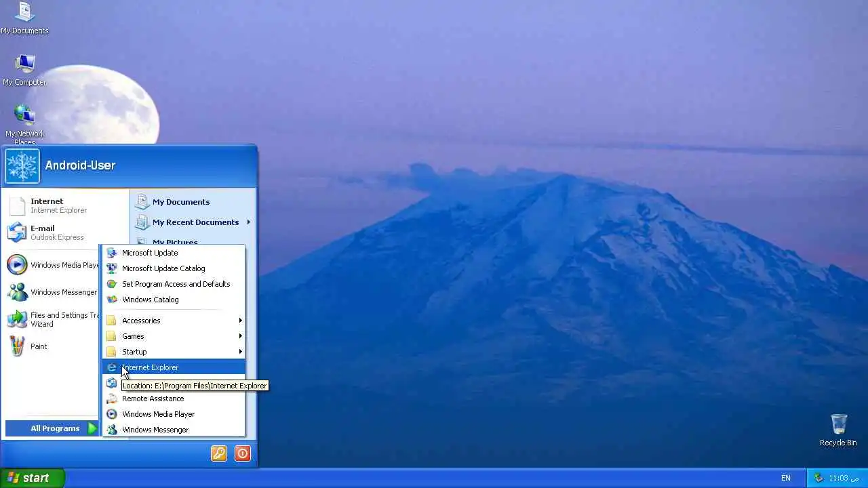Select Windows Catalog menu entry
The height and width of the screenshot is (488, 868).
pos(174,300)
